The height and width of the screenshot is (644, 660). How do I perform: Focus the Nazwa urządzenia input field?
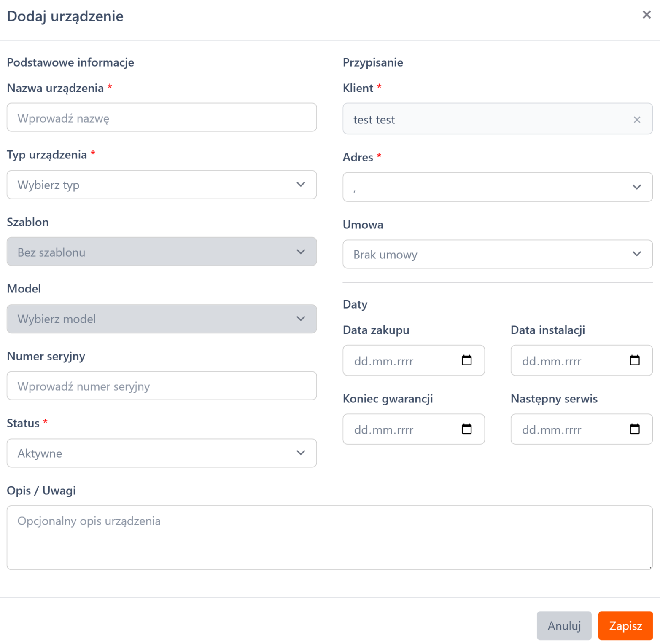[x=162, y=117]
